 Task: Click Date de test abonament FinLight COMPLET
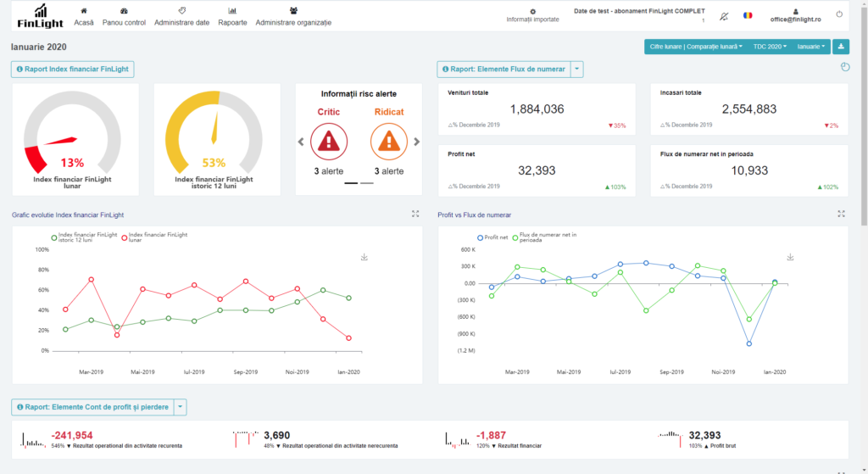(x=639, y=11)
